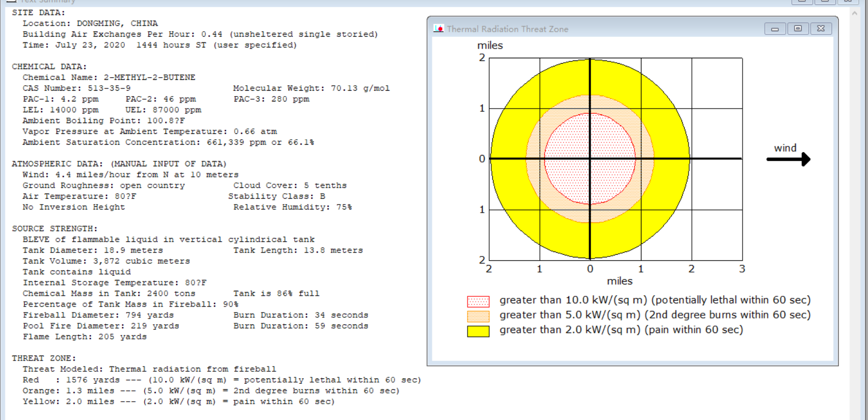Click 'Vapor Pressure at Ambient Temperature' line
This screenshot has height=420, width=868.
(x=150, y=131)
